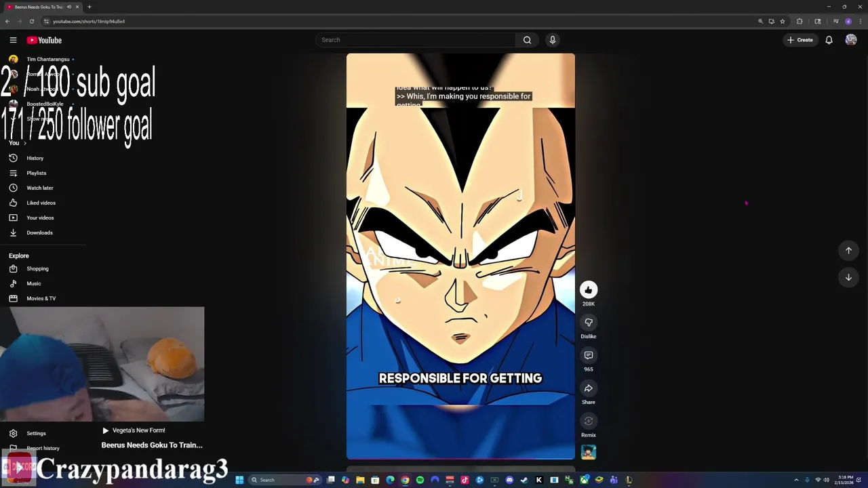Open the Chrome profile avatar
Image resolution: width=868 pixels, height=488 pixels.
tap(848, 21)
